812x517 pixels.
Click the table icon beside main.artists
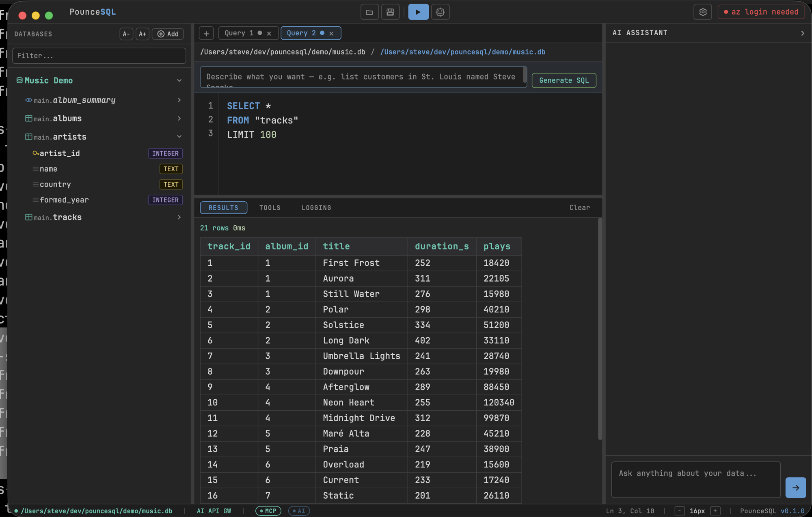(29, 137)
